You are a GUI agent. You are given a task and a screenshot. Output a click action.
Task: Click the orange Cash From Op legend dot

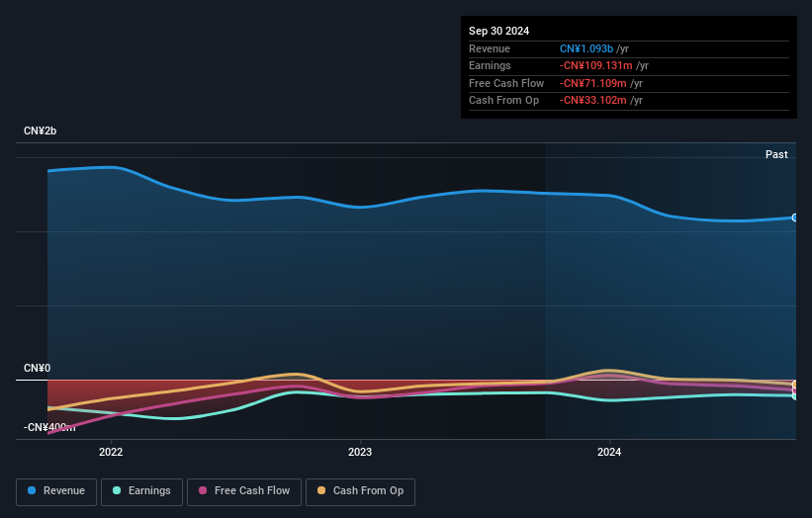click(321, 490)
